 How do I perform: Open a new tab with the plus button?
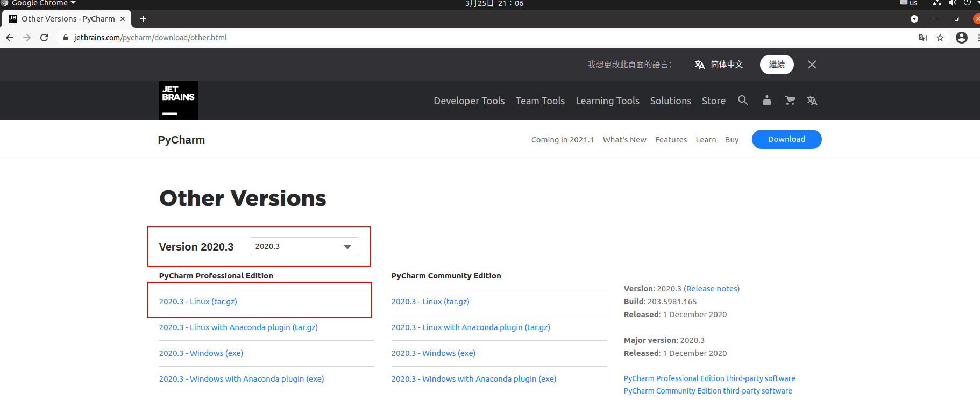click(x=143, y=19)
